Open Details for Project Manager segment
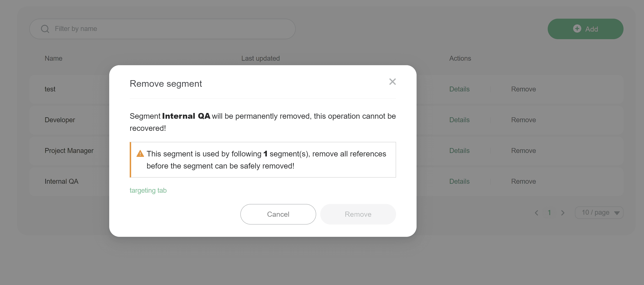Viewport: 644px width, 285px height. [x=459, y=151]
